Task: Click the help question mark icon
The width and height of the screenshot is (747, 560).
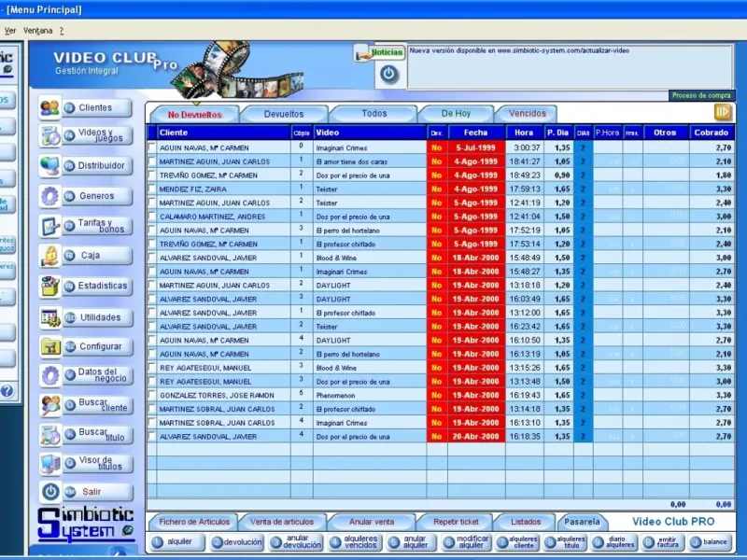Action: pyautogui.click(x=7, y=391)
